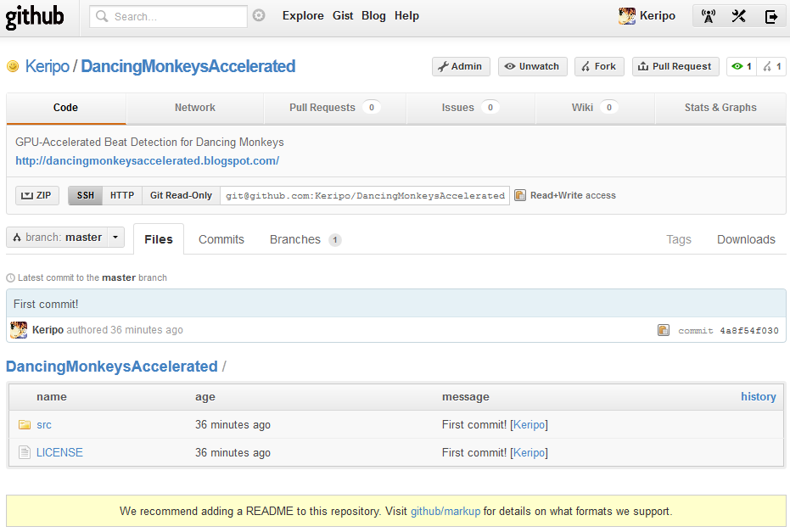This screenshot has width=790, height=532.
Task: Click the LICENSE file icon
Action: point(24,452)
